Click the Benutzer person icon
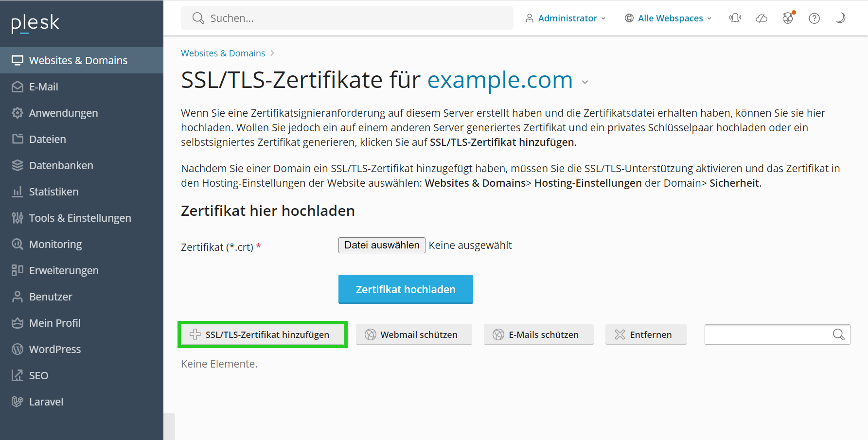Viewport: 868px width, 440px height. click(18, 297)
